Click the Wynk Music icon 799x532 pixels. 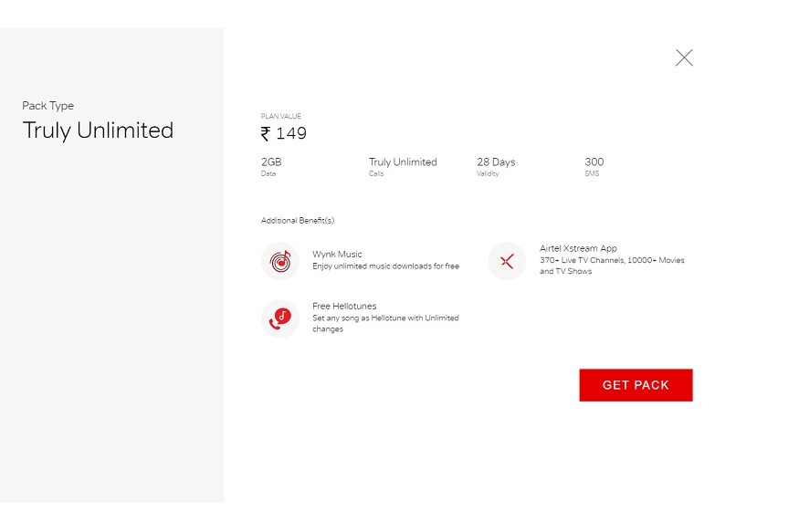pyautogui.click(x=280, y=261)
